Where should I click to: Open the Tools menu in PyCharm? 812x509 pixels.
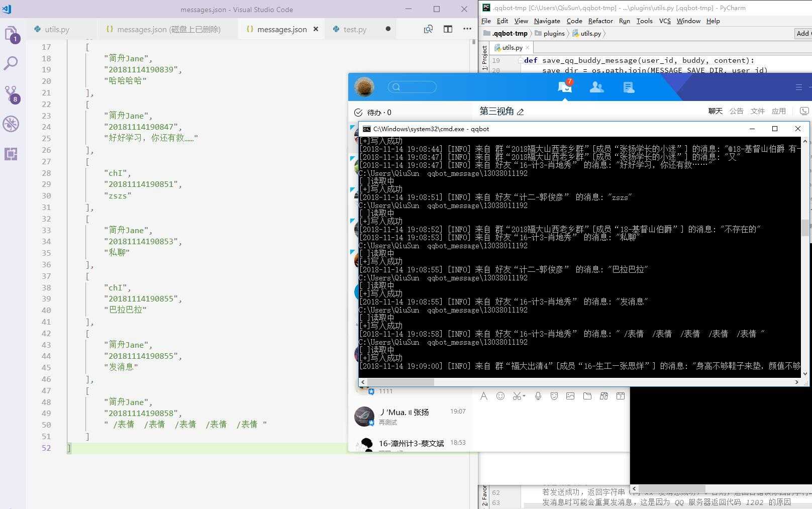(x=645, y=21)
